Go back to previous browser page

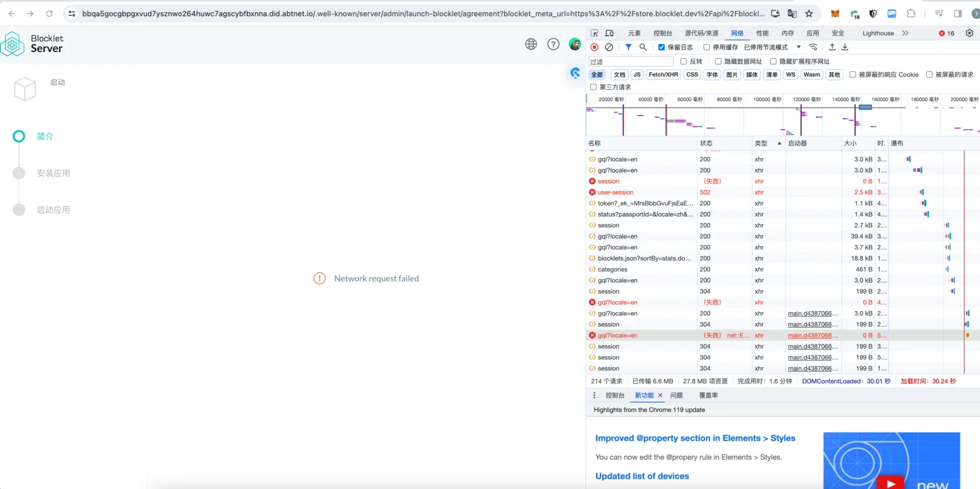[x=12, y=13]
